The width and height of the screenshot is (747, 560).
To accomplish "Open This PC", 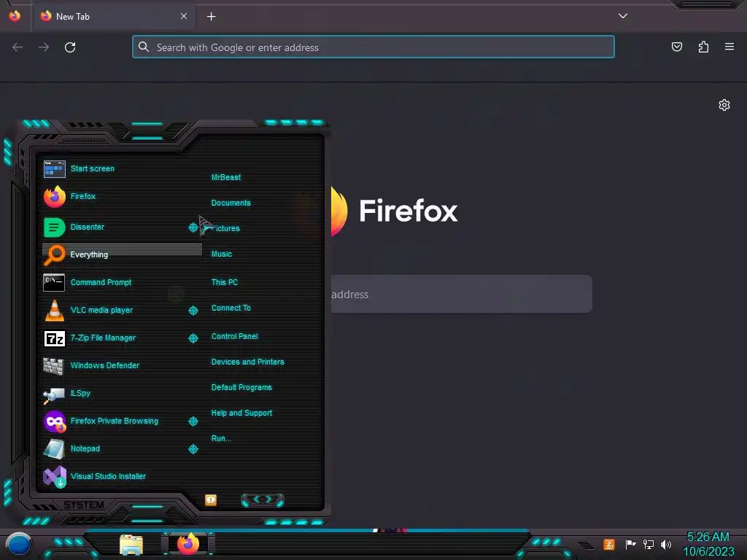I will click(x=225, y=282).
